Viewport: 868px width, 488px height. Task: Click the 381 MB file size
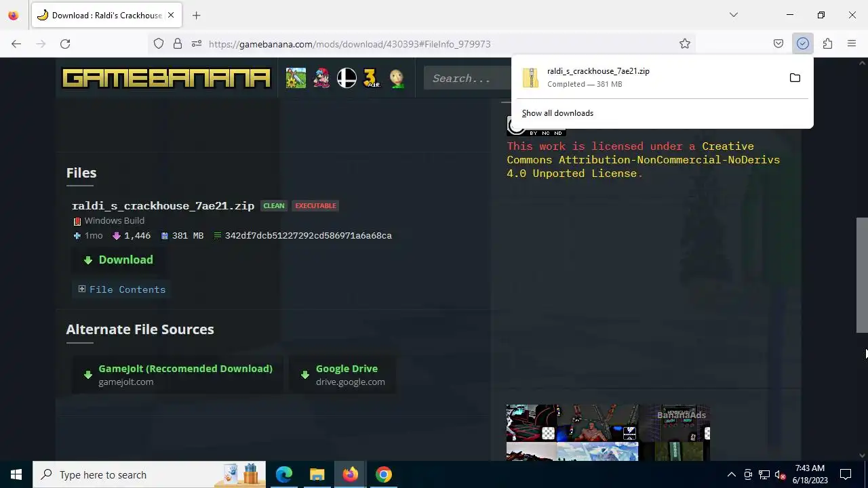click(x=188, y=235)
